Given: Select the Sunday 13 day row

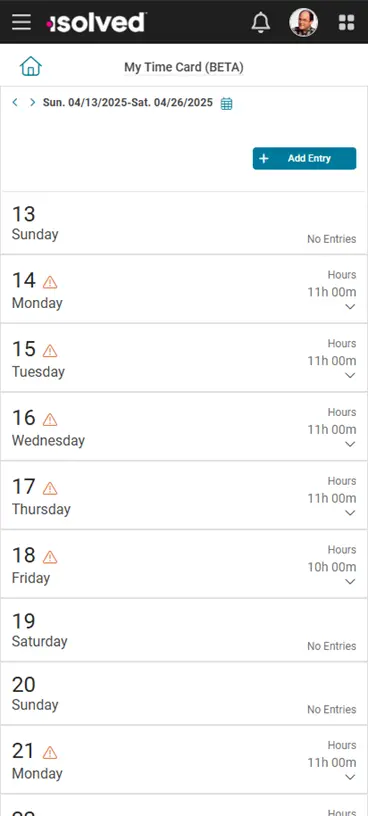Looking at the screenshot, I should click(184, 223).
